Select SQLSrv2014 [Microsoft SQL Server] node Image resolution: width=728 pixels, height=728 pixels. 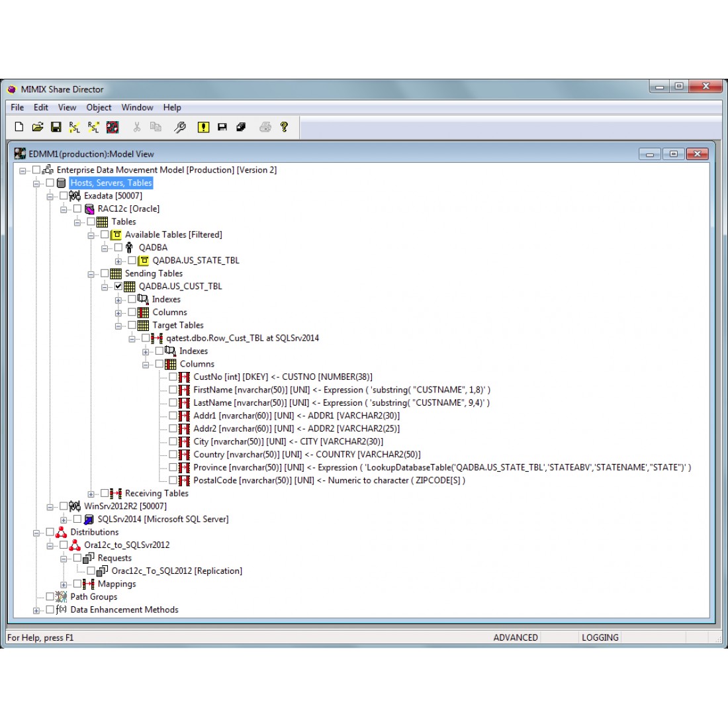[163, 520]
